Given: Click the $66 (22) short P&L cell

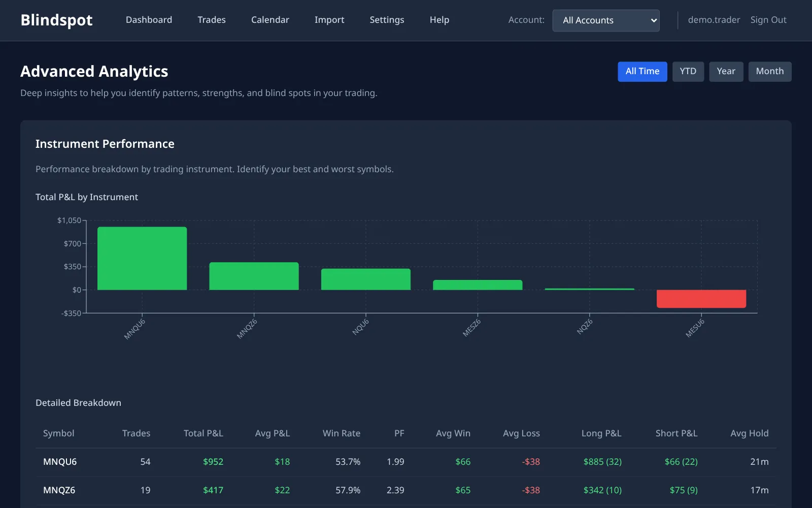Looking at the screenshot, I should (681, 462).
